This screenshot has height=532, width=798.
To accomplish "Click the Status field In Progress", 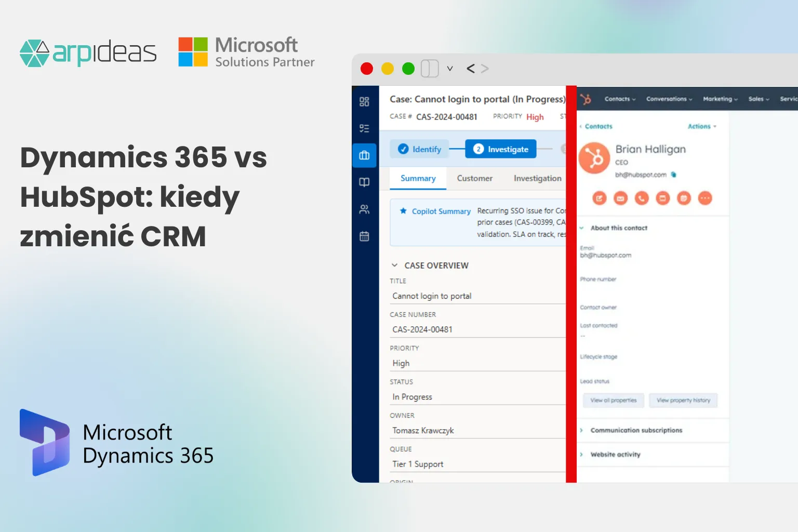I will click(x=477, y=397).
